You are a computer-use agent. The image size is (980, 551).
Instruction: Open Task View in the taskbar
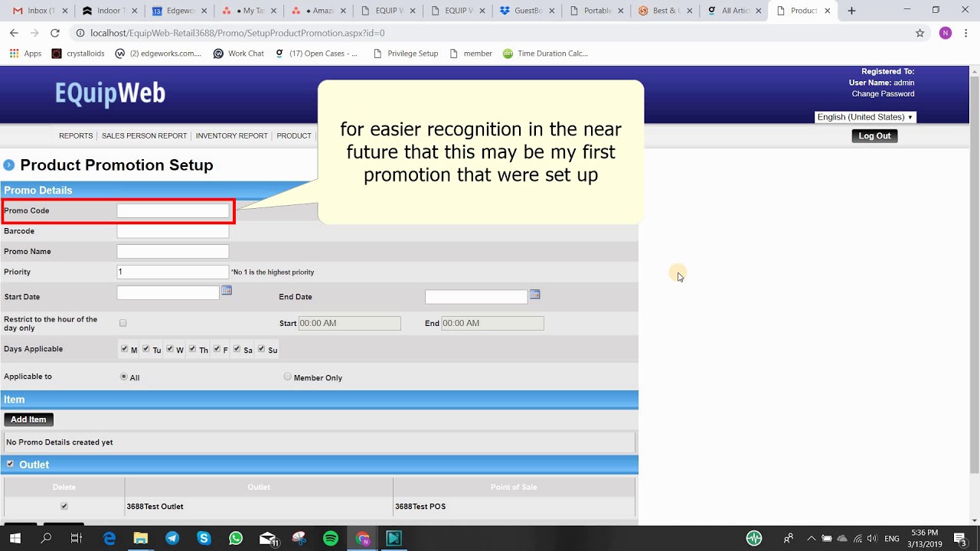(x=77, y=538)
